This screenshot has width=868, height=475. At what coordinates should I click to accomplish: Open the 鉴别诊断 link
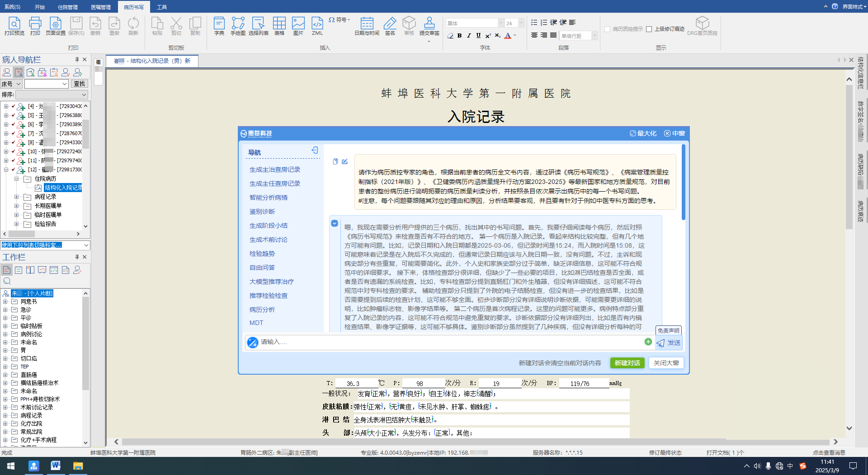pyautogui.click(x=262, y=212)
